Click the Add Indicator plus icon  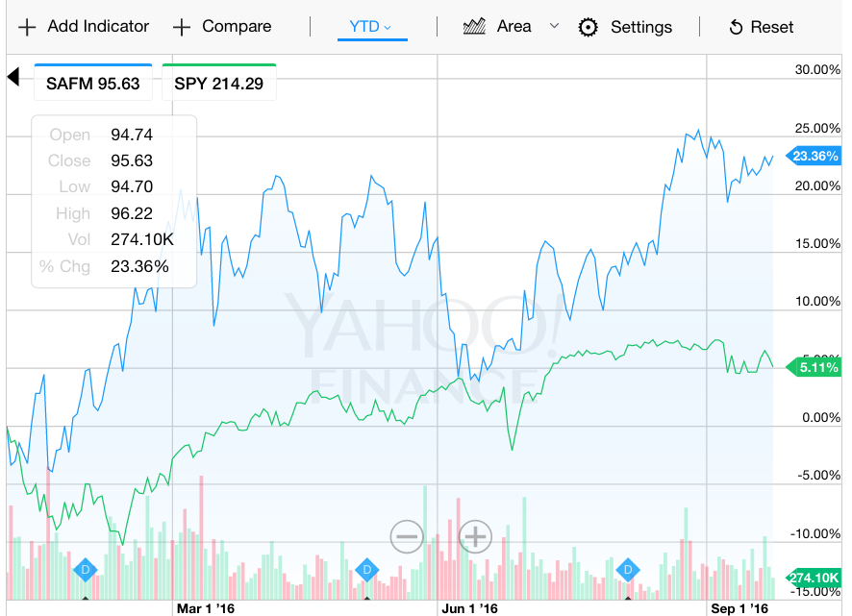pos(29,27)
